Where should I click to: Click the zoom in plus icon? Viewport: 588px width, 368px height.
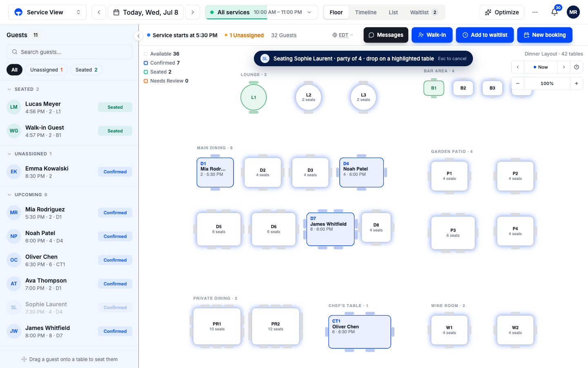coord(577,83)
